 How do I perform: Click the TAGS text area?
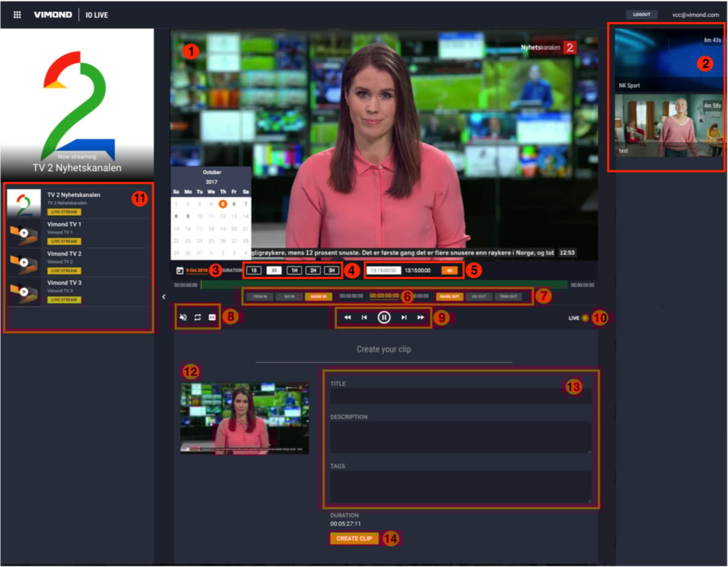pyautogui.click(x=461, y=486)
